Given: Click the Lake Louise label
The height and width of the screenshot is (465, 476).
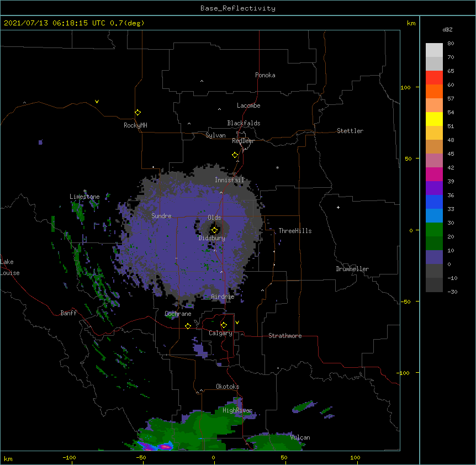Looking at the screenshot, I should pos(10,267).
